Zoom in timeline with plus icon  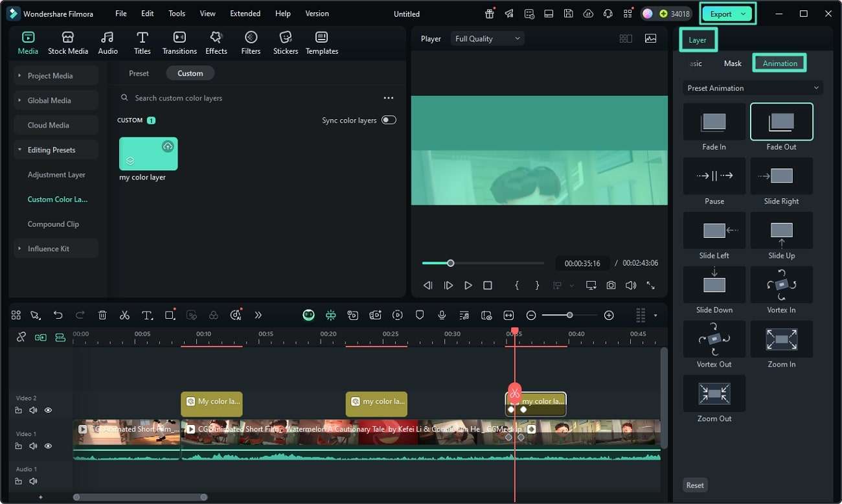click(609, 315)
